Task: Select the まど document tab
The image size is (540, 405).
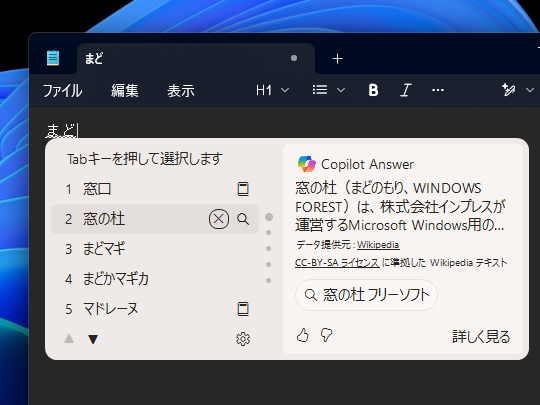Action: [x=196, y=59]
